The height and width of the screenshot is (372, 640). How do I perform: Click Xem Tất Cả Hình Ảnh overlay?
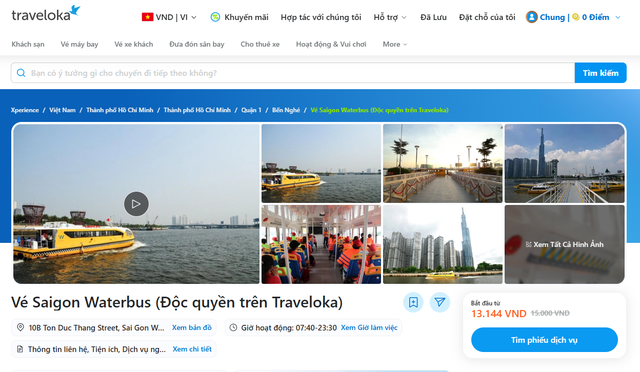pyautogui.click(x=564, y=244)
